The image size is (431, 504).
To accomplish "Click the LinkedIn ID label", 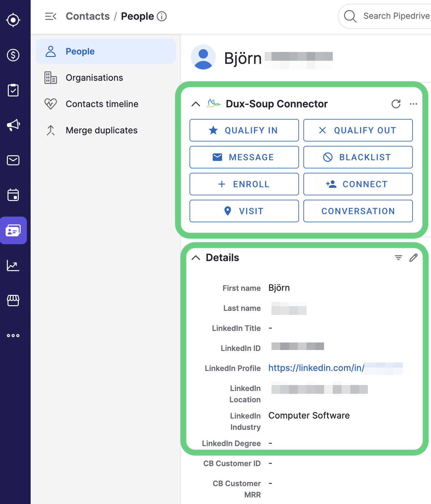I will click(x=241, y=348).
